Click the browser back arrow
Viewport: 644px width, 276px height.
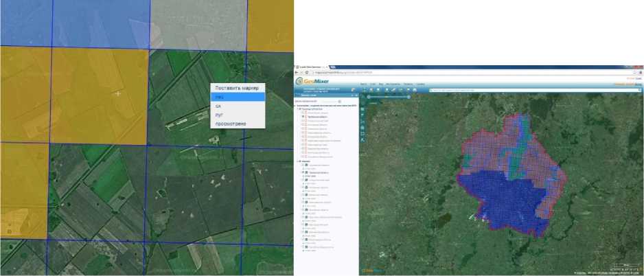tap(298, 72)
